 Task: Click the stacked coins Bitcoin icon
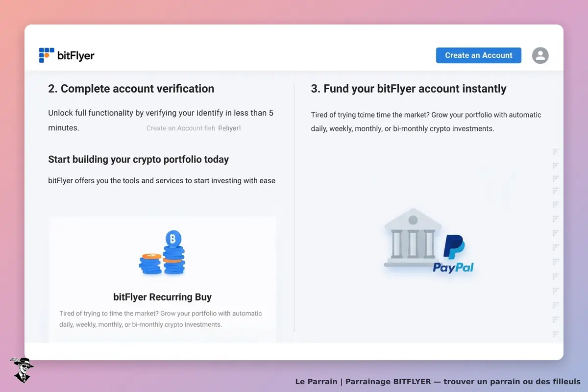[163, 253]
